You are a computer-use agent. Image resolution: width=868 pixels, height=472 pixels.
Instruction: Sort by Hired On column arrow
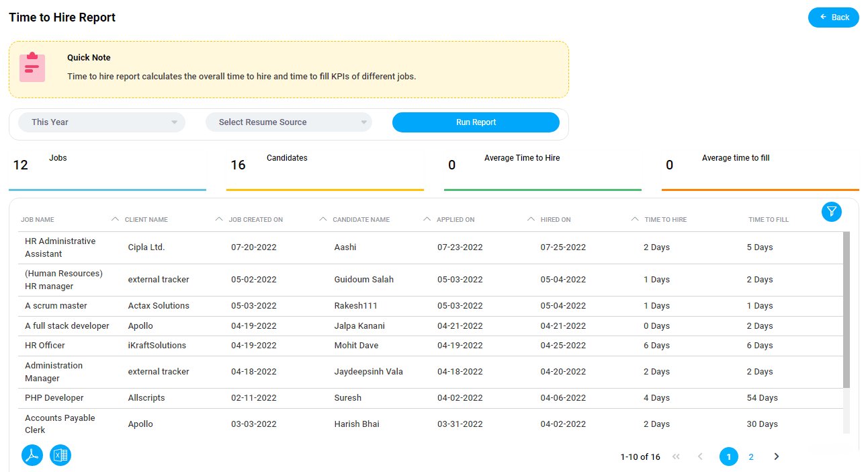pyautogui.click(x=636, y=219)
